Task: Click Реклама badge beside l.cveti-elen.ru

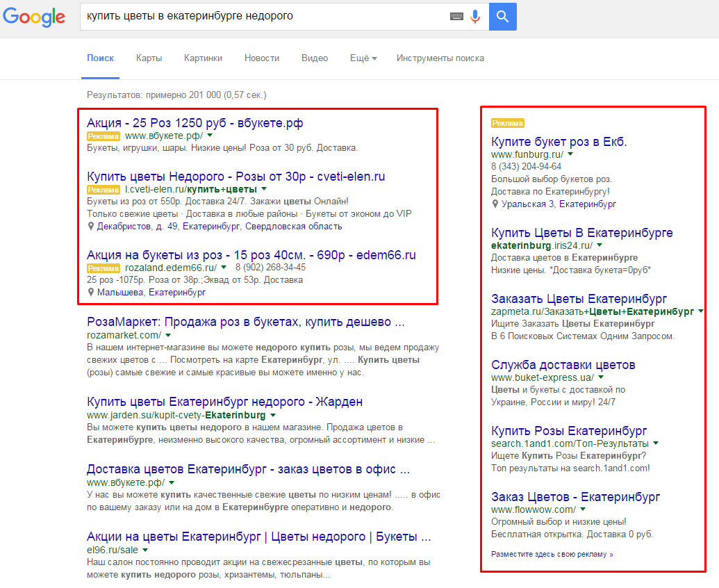Action: pyautogui.click(x=104, y=190)
